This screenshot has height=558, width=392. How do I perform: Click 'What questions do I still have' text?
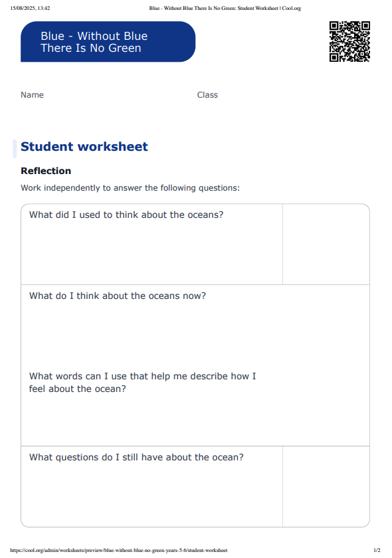tap(136, 457)
